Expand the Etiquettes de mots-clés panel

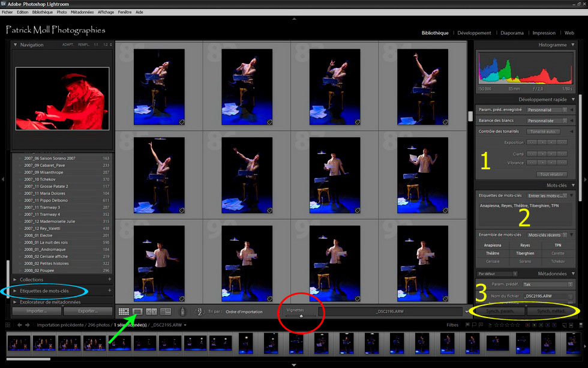[16, 291]
